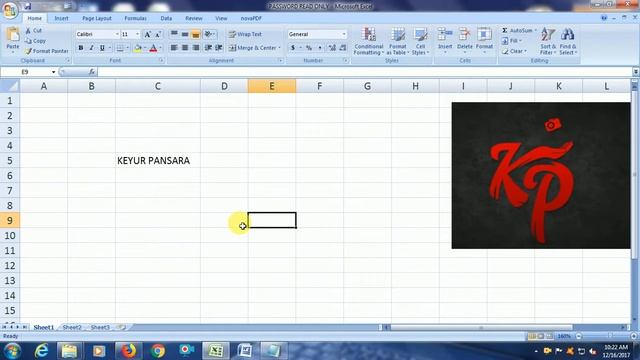Viewport: 640px width, 360px height.
Task: Open the borders dropdown arrow
Action: tap(127, 48)
